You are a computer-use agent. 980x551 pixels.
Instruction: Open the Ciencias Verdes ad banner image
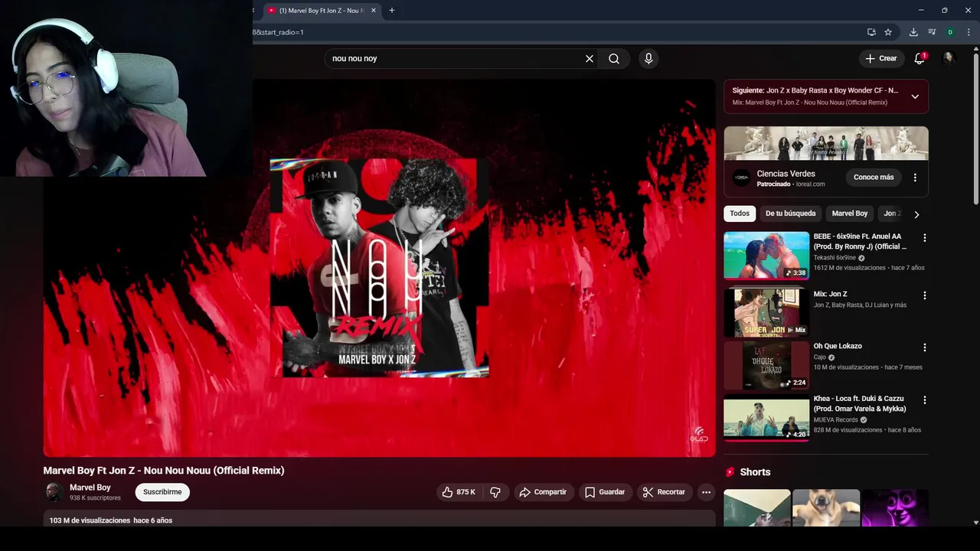(x=826, y=143)
